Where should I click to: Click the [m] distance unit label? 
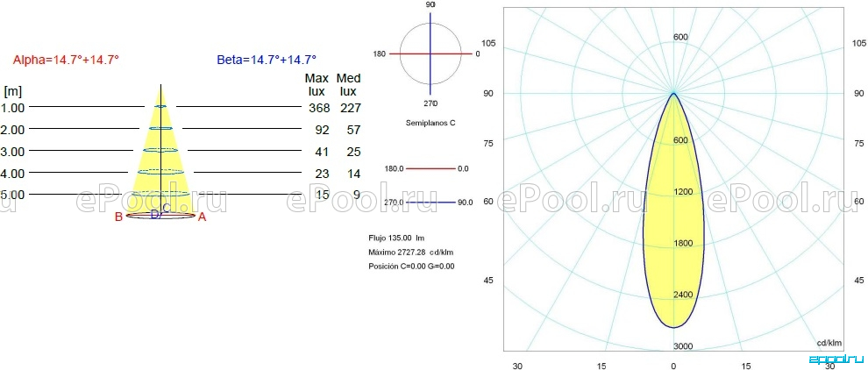tap(13, 91)
